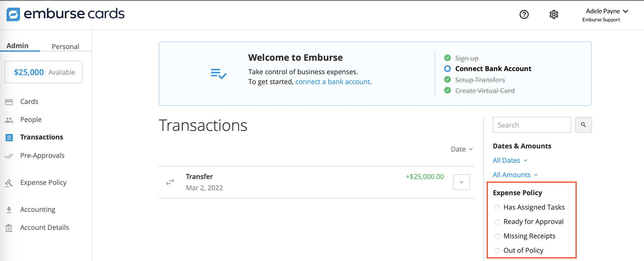Open the Date sort dropdown
The height and width of the screenshot is (261, 644).
tap(461, 149)
